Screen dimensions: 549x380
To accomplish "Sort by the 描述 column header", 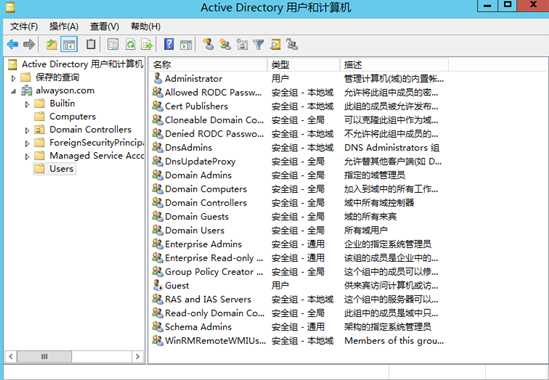I will [x=394, y=65].
